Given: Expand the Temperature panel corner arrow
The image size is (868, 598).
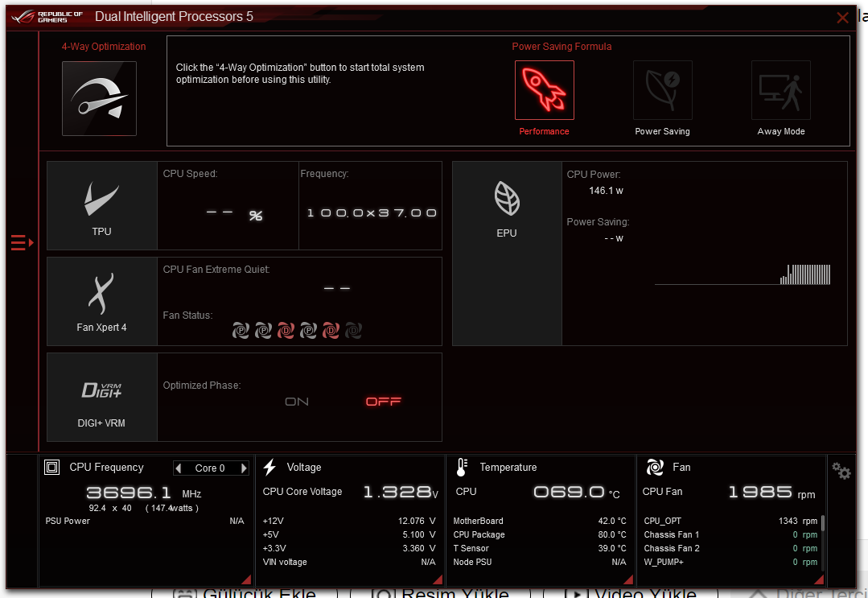Looking at the screenshot, I should click(628, 579).
